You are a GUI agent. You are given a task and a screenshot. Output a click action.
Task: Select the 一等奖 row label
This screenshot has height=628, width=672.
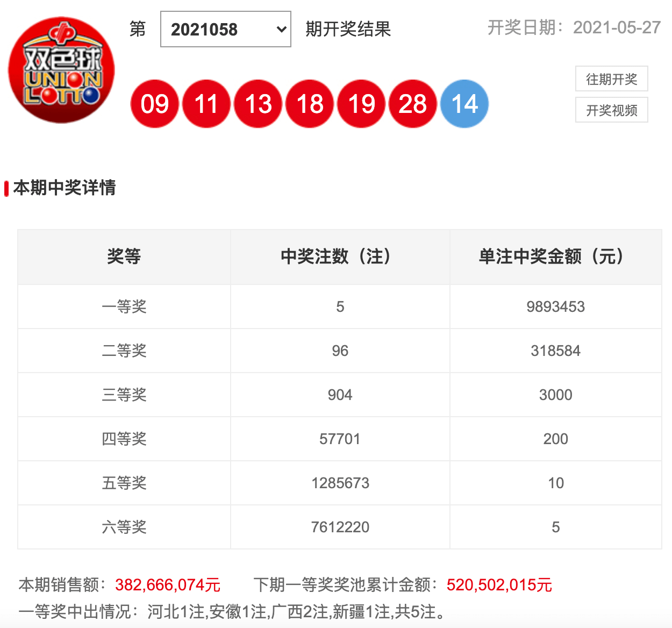coord(124,306)
